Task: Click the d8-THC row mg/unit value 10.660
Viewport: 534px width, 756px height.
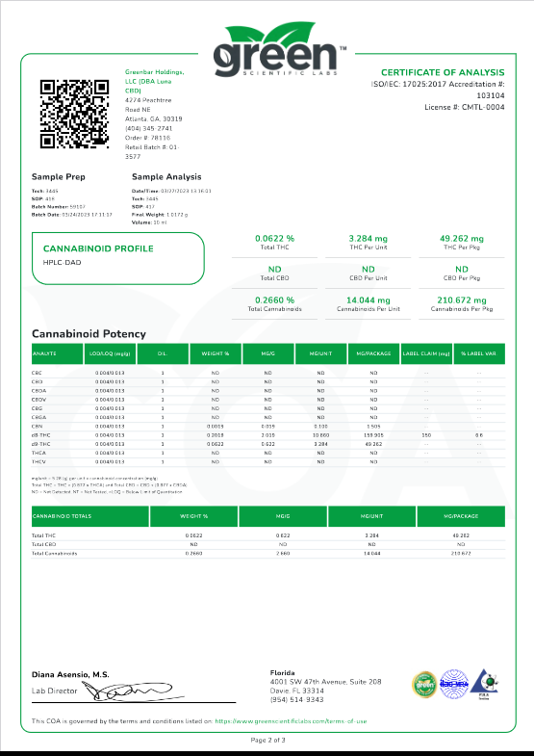Action: coord(320,435)
